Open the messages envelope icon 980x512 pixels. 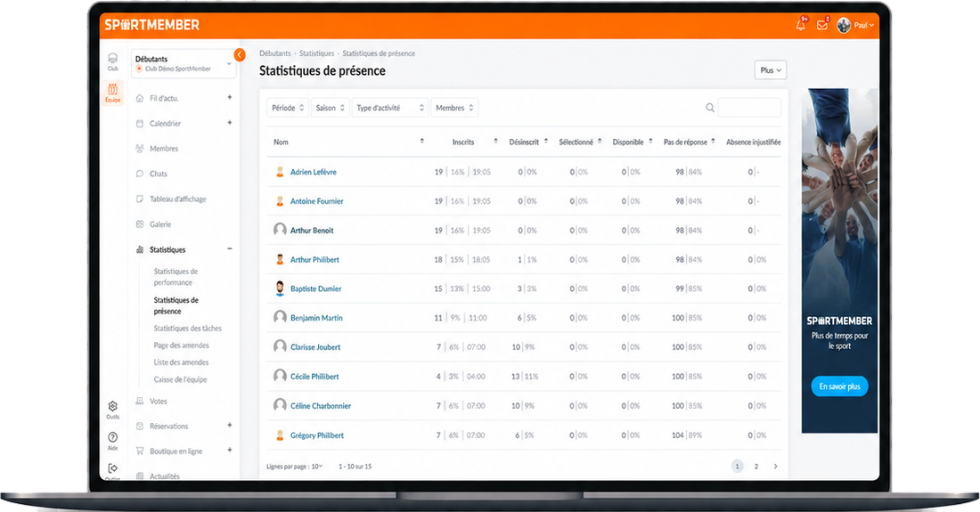click(822, 25)
